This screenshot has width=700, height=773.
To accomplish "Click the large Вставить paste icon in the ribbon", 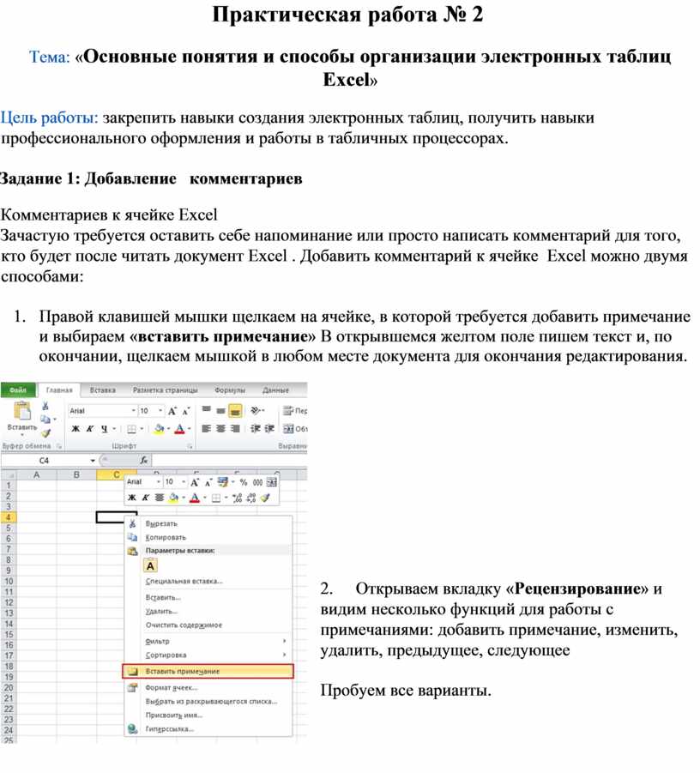I will click(x=22, y=411).
